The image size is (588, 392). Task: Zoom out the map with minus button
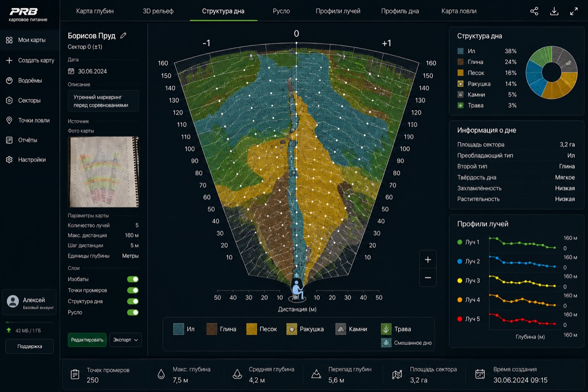click(x=428, y=278)
